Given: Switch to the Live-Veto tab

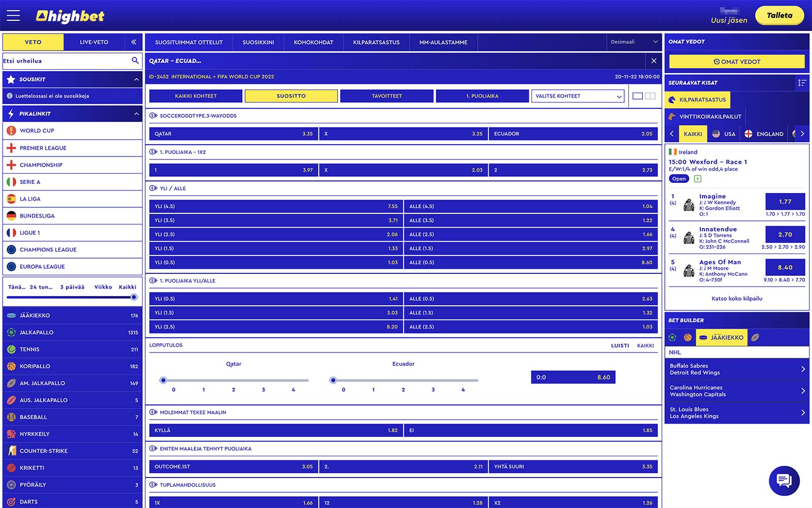Looking at the screenshot, I should 94,42.
